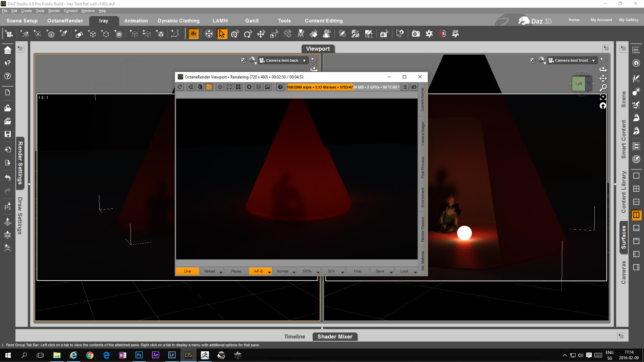Expand the Normal render mode dropdown
Screen dimensions: 644x362
294,272
